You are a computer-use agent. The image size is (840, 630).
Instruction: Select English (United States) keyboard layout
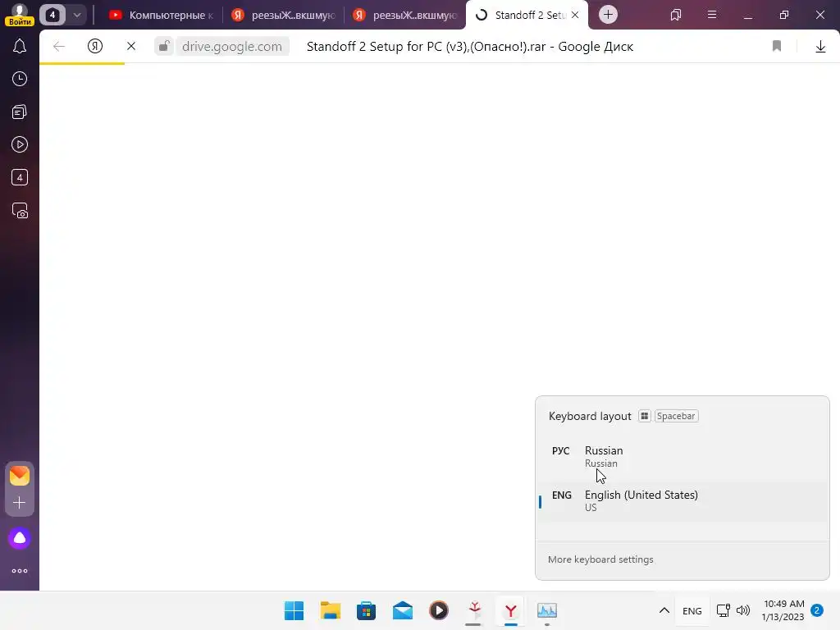pyautogui.click(x=682, y=500)
